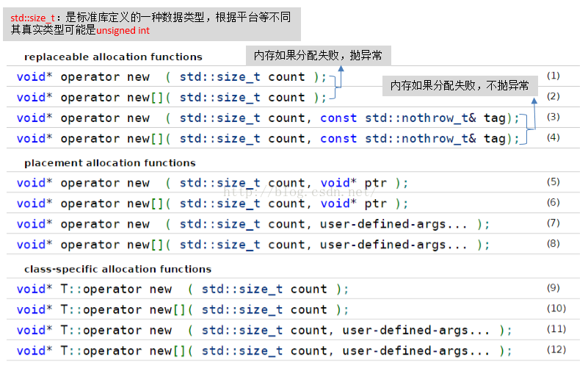The image size is (588, 368).
Task: Click 'user-defined-args...' in signature row (11)
Action: tap(416, 331)
